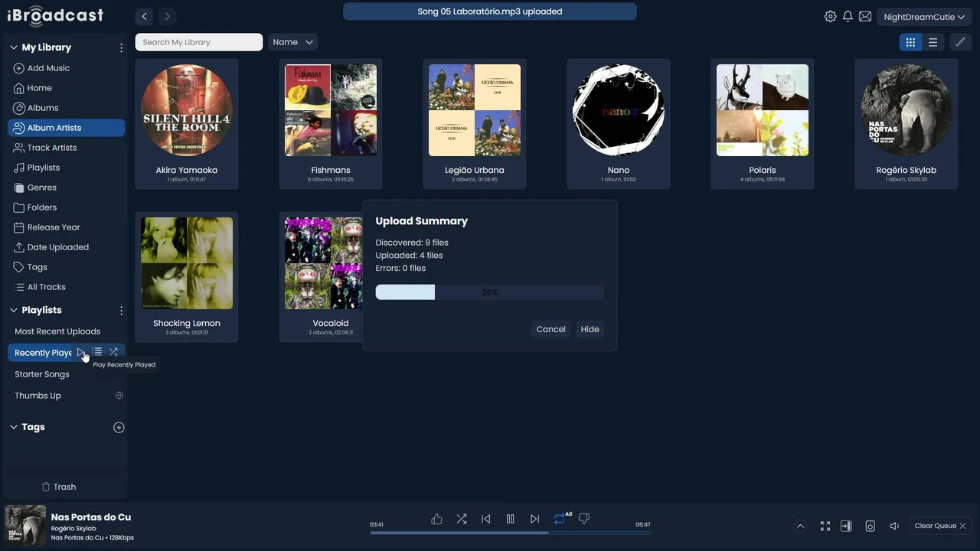Click the globe icon beside Thumbs Up

pyautogui.click(x=119, y=396)
